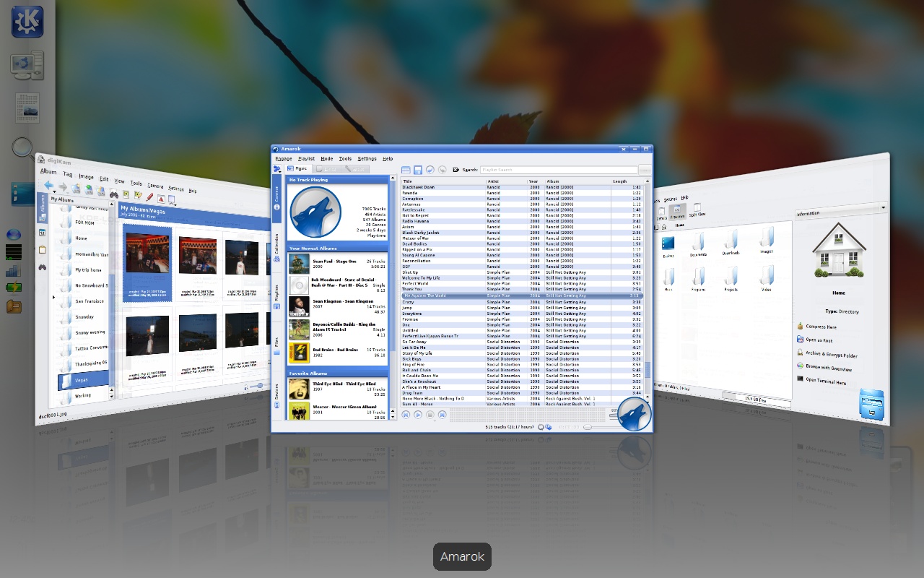
Task: Click Amarok stop button
Action: coord(430,415)
